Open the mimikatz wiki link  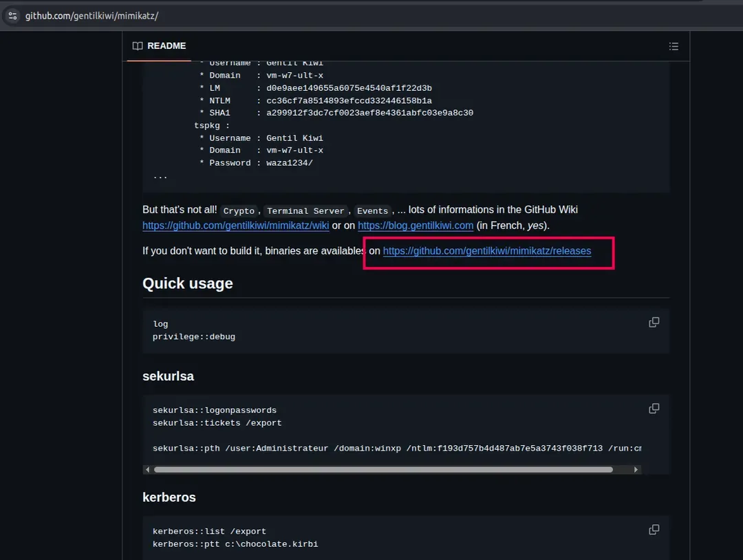point(235,226)
